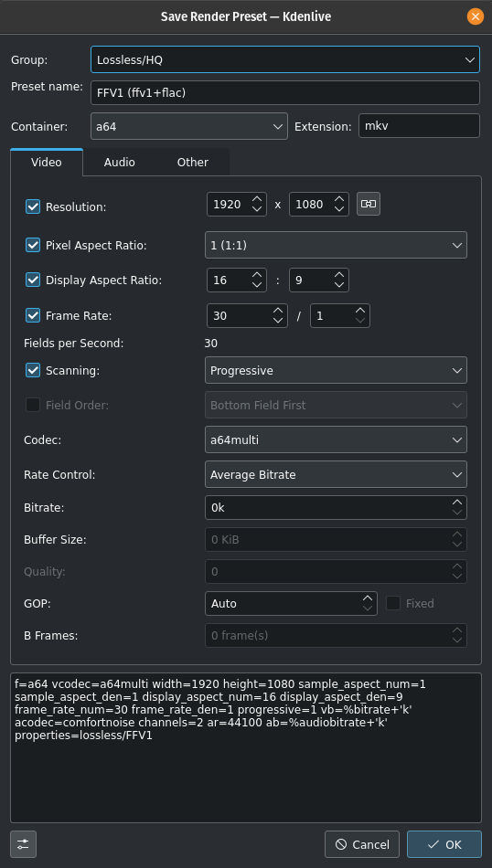Click the Extension mkv input field
Screen dimensions: 492x868
420,126
